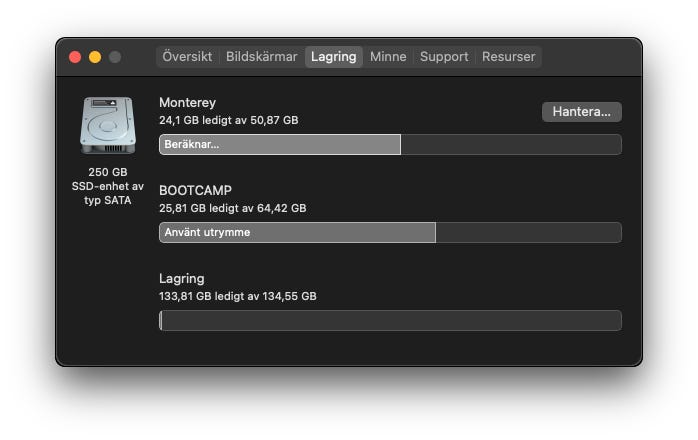Screen dimensions: 698x440
Task: Click the 250 GB SSD-enhet label
Action: [x=107, y=186]
